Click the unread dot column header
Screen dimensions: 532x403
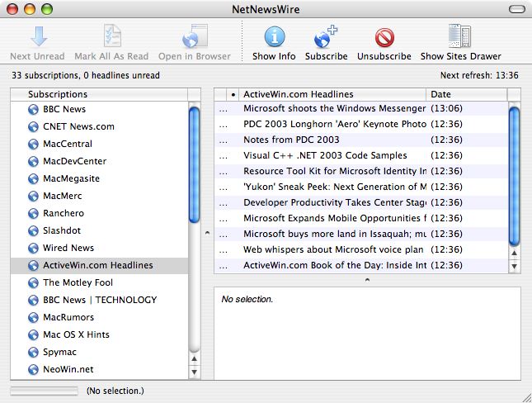[233, 94]
